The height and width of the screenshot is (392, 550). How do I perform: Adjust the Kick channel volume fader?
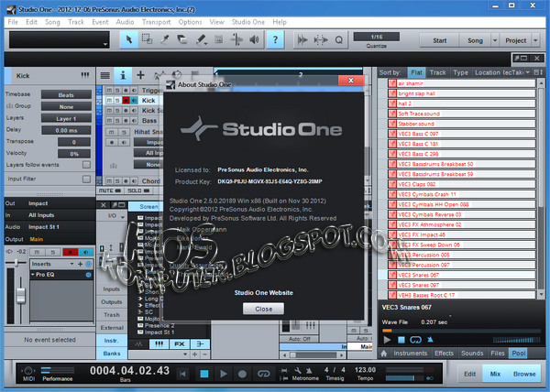(x=21, y=294)
